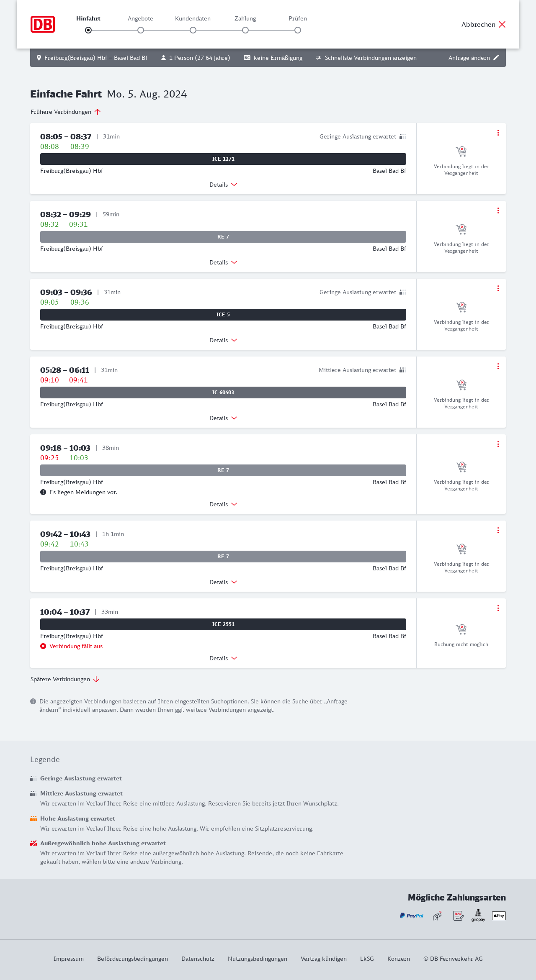Click the dark ICE 5 train bar
536x980 pixels.
(x=223, y=315)
